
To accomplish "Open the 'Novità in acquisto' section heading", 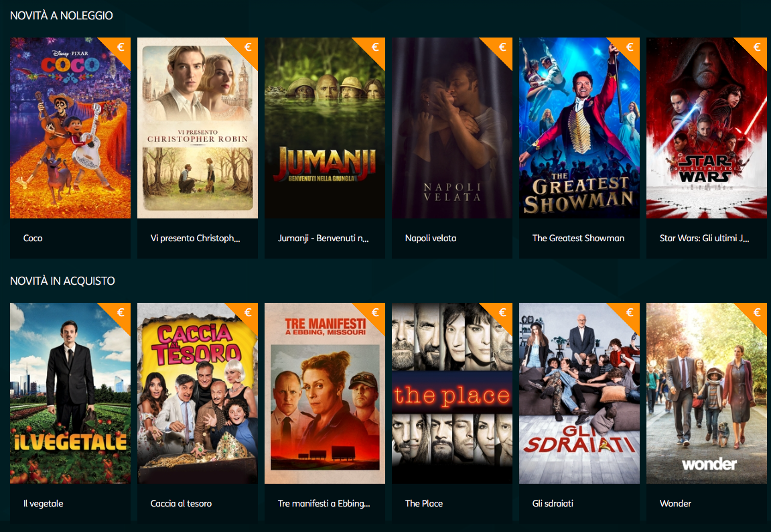I will [62, 281].
